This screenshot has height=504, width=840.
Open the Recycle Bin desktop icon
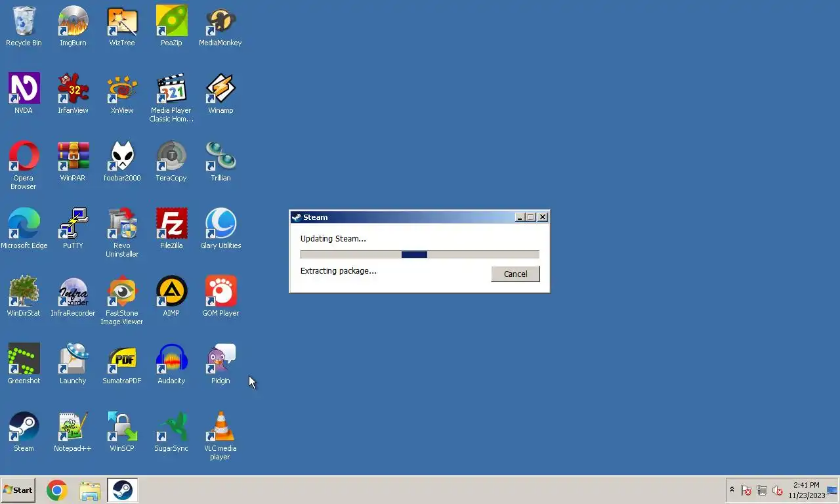click(x=24, y=26)
